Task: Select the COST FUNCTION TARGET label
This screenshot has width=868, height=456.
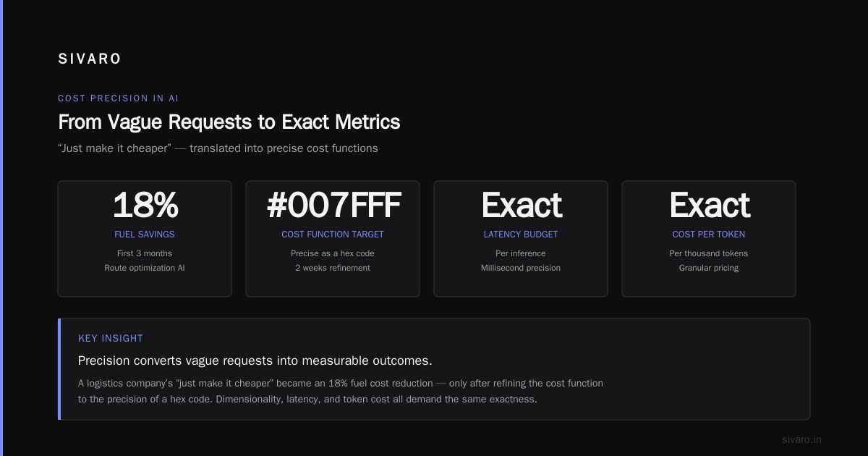Action: click(333, 235)
